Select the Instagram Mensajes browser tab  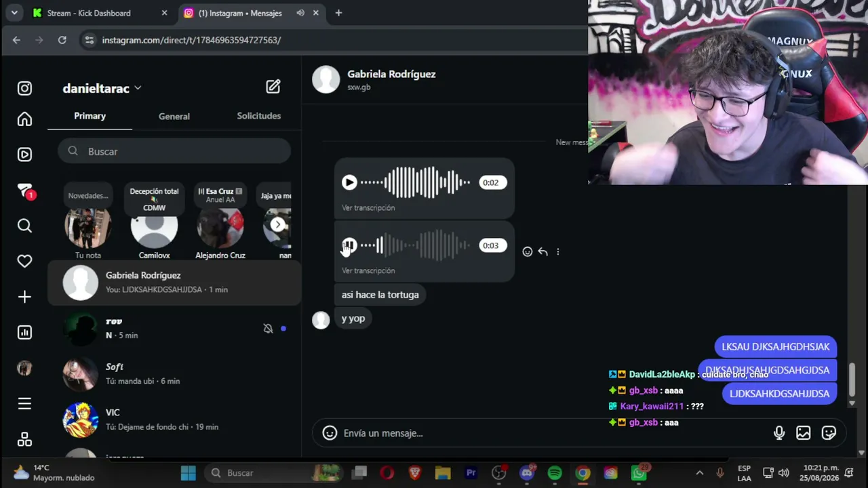pos(241,13)
